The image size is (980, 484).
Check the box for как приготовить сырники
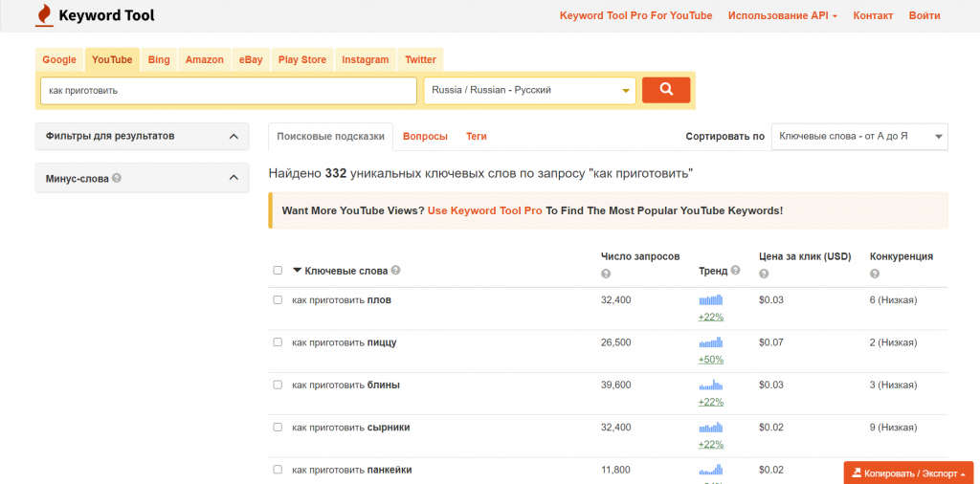coord(278,428)
